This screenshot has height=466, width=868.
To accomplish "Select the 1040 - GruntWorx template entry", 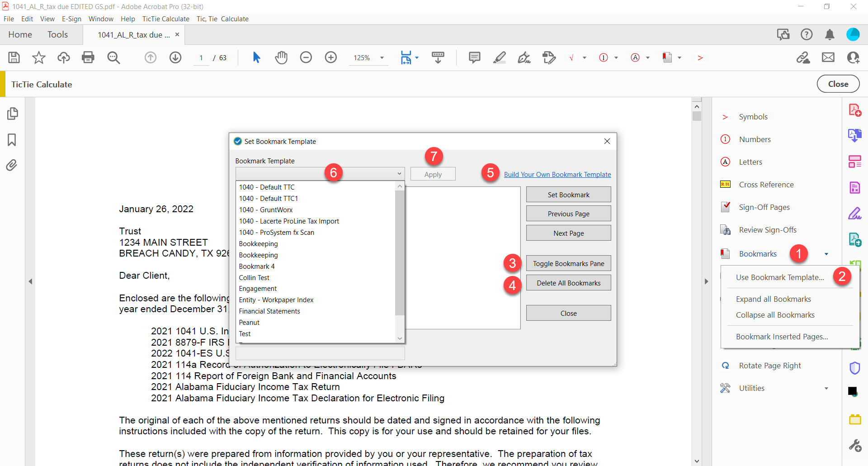I will (266, 209).
